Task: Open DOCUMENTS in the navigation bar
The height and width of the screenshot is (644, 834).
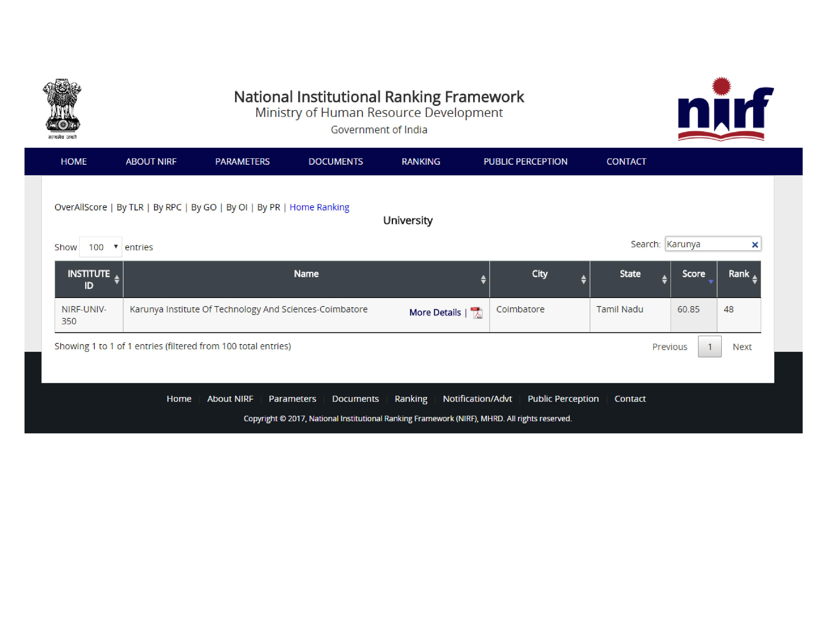Action: (336, 162)
